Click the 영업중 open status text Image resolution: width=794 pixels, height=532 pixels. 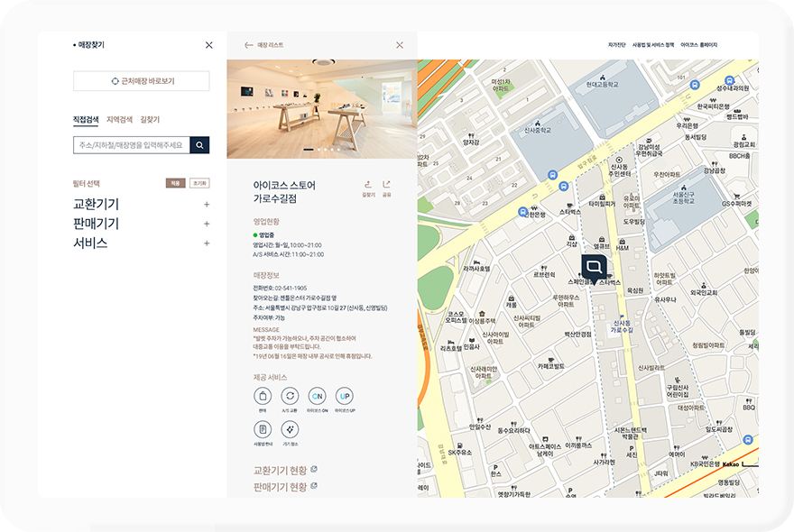coord(266,235)
